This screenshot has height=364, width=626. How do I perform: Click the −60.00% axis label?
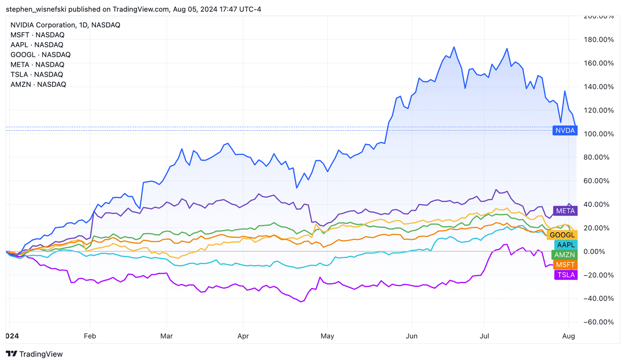[x=599, y=322]
